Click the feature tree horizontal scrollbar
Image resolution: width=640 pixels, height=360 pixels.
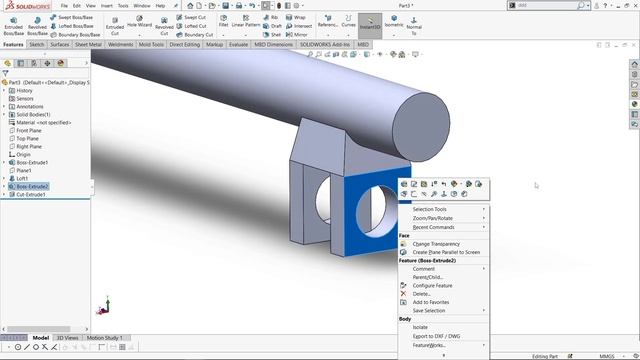(x=39, y=329)
